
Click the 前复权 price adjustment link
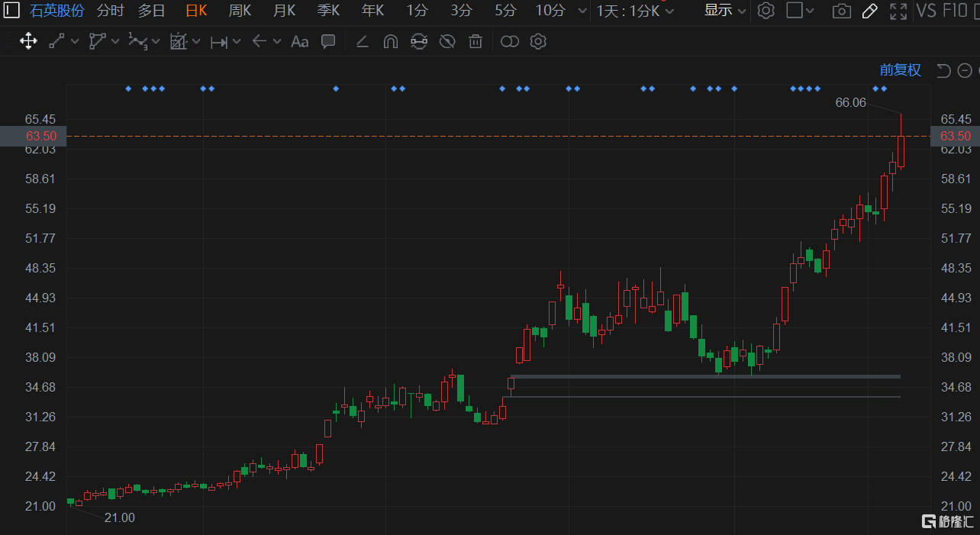(x=901, y=70)
